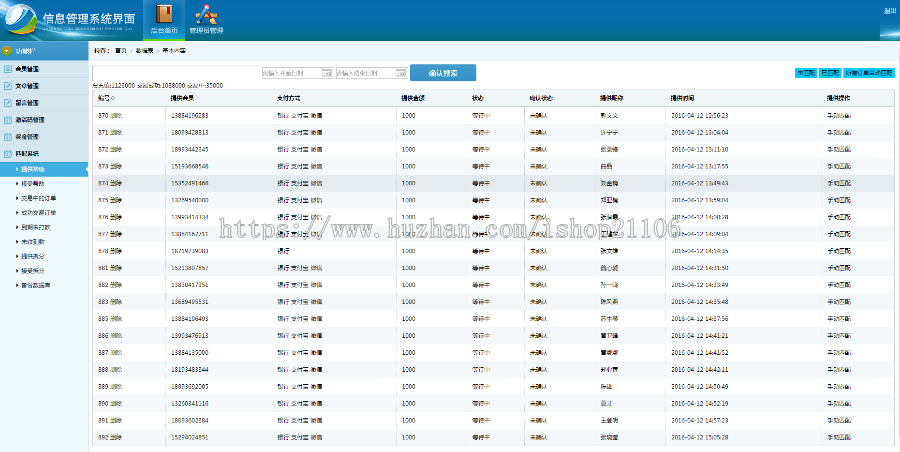The width and height of the screenshot is (900, 452).
Task: Select phone number 15352491466 in row 874
Action: point(189,183)
